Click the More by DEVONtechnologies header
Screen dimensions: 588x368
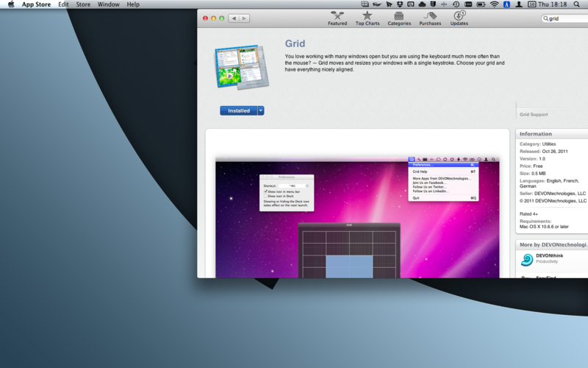coord(553,244)
